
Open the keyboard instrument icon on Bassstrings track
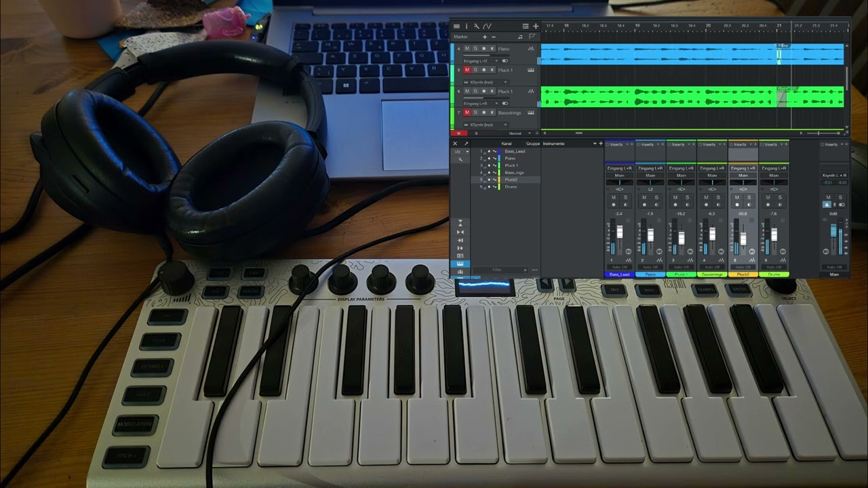click(531, 113)
